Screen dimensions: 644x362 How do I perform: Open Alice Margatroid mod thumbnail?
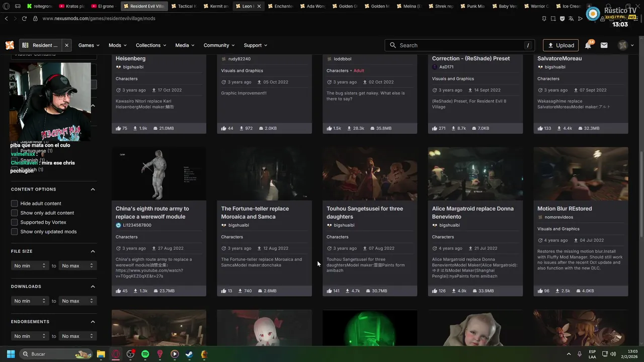pos(475,174)
